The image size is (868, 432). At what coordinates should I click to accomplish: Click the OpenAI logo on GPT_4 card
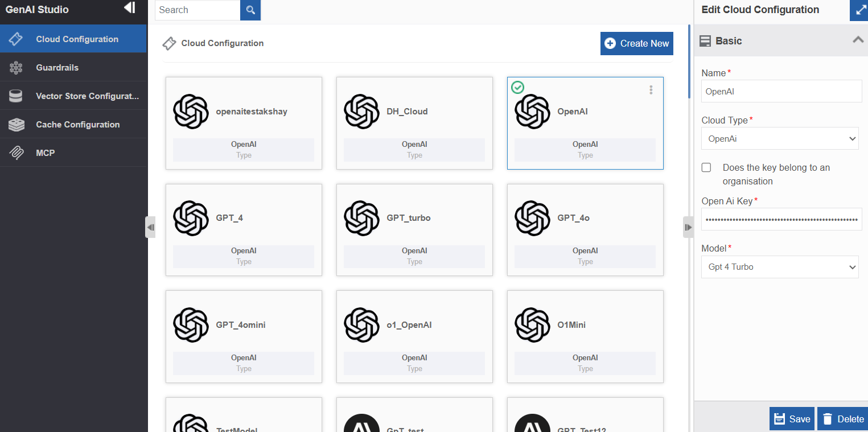pos(191,218)
